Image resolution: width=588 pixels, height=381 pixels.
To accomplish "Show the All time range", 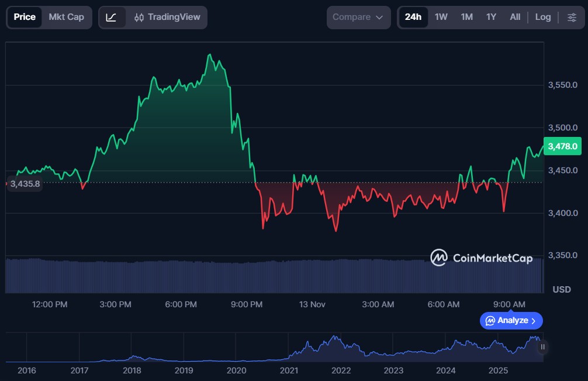I will 514,18.
